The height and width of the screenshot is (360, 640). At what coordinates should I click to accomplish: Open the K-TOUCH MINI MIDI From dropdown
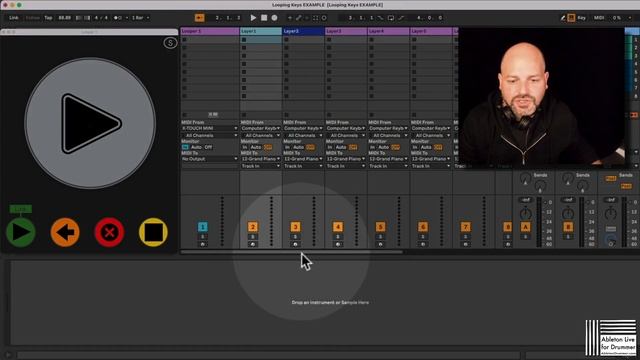click(x=210, y=128)
